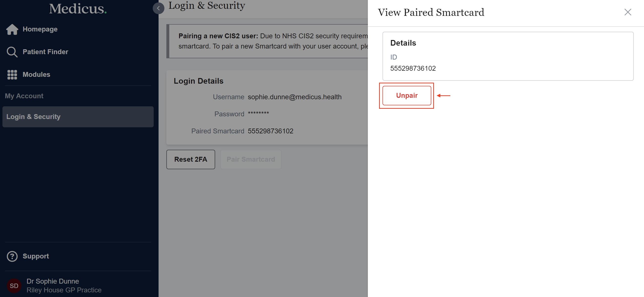
Task: Click the Reset 2FA button
Action: click(x=191, y=159)
